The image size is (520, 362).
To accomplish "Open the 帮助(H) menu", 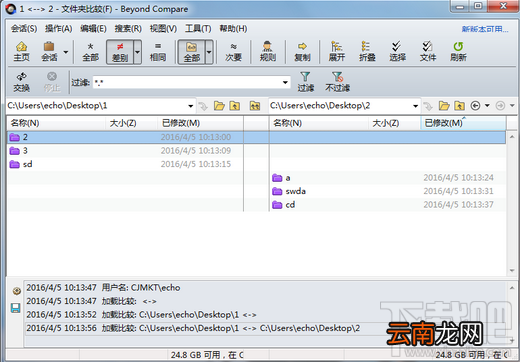I will pos(233,29).
